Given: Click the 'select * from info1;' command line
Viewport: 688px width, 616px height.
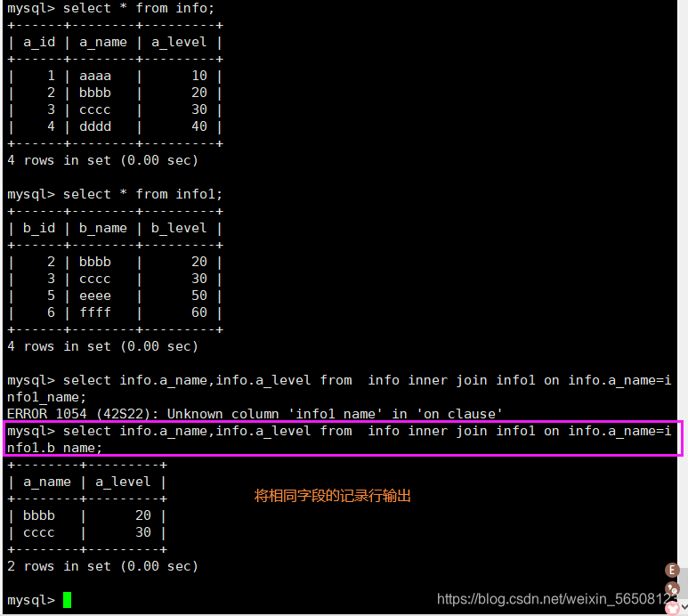Looking at the screenshot, I should pos(115,194).
